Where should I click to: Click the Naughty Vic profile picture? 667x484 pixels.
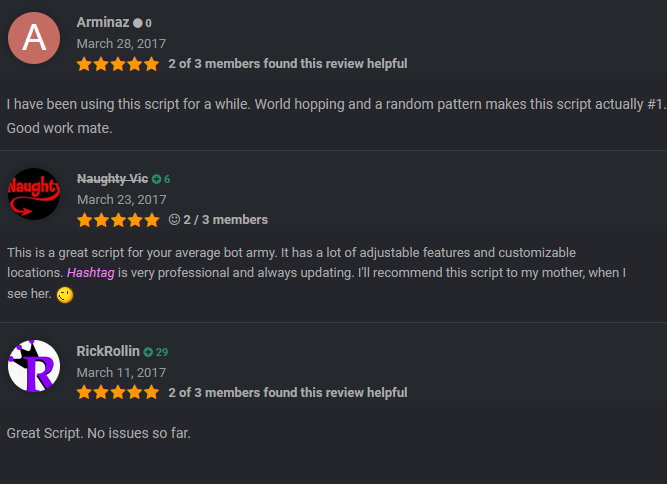click(x=34, y=194)
